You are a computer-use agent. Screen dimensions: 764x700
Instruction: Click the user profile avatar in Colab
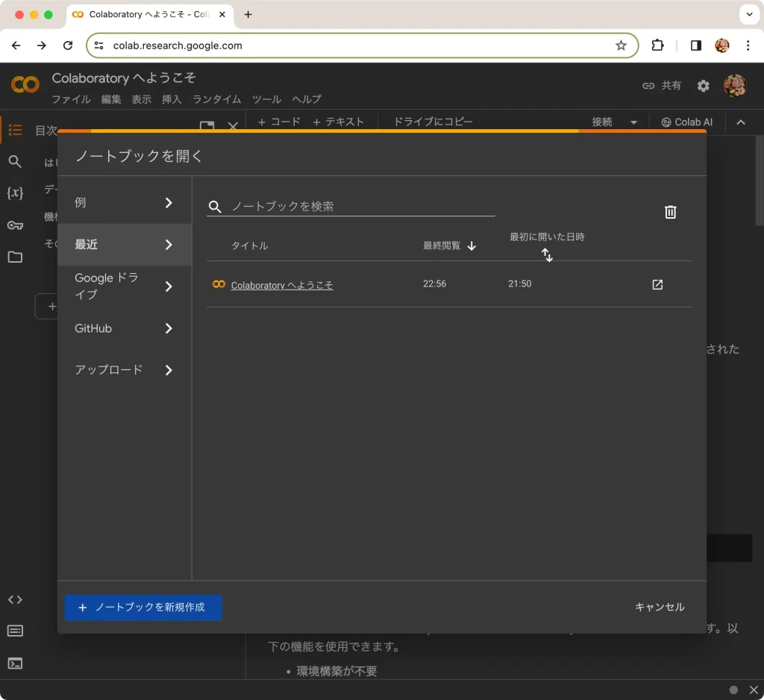(735, 86)
